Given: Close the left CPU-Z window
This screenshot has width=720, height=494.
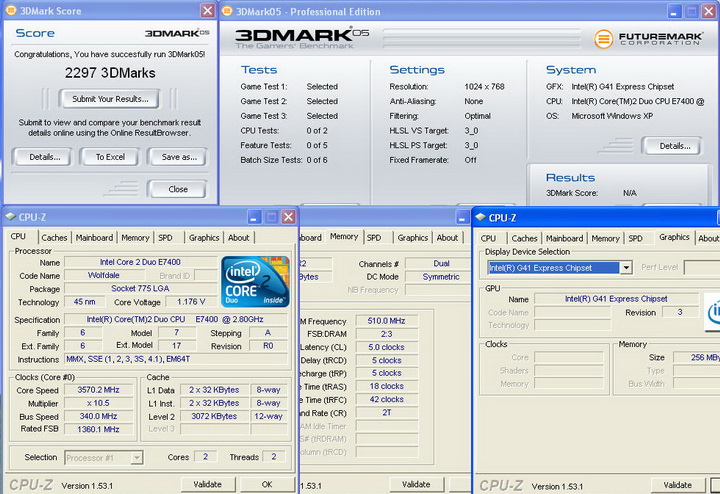Looking at the screenshot, I should (x=288, y=217).
